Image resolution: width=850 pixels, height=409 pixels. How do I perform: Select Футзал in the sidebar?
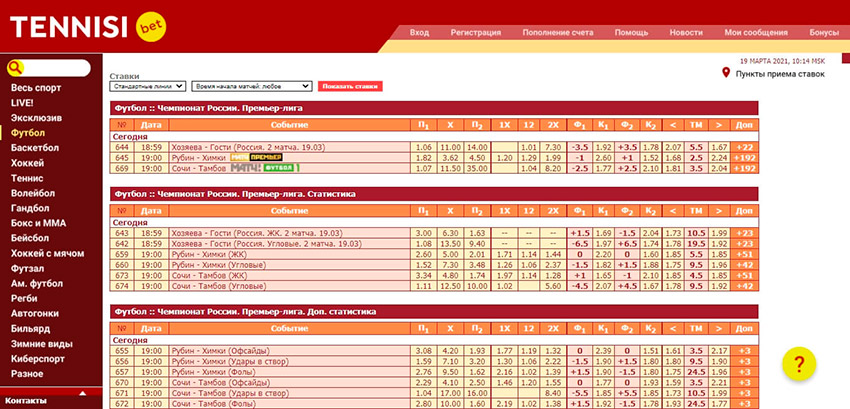coord(27,269)
